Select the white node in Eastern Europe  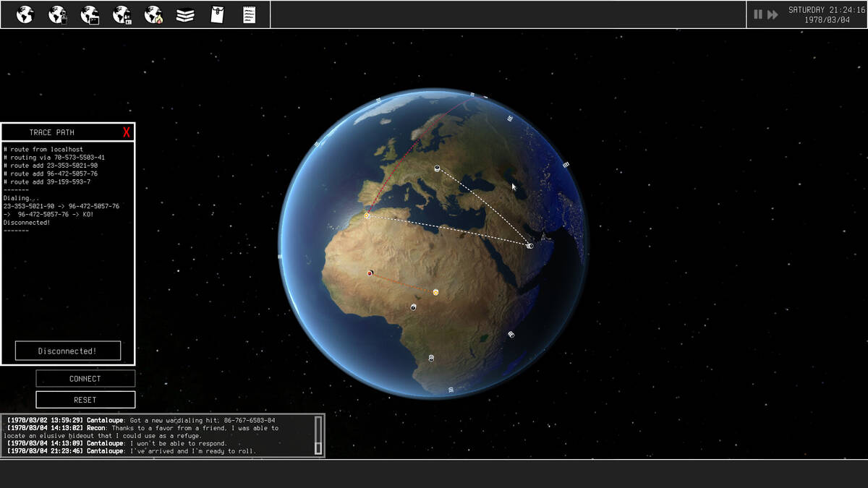437,168
